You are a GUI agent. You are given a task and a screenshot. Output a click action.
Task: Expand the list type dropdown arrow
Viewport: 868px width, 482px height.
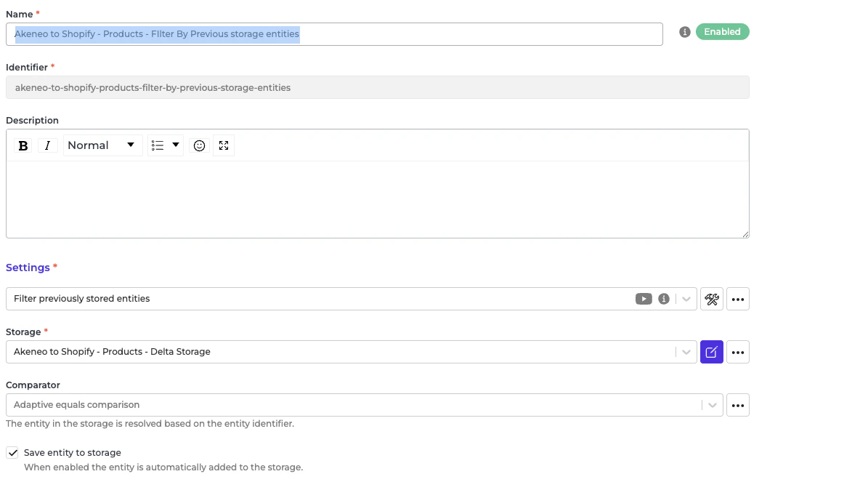(x=176, y=145)
